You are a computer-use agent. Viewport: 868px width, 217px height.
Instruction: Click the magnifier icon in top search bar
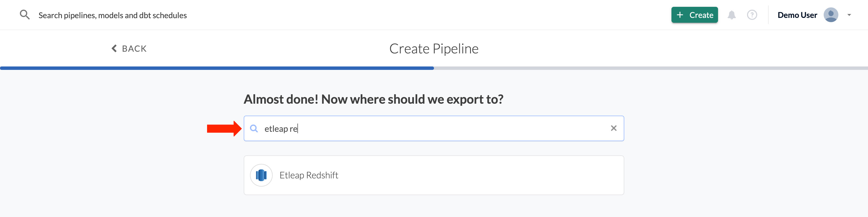coord(25,15)
